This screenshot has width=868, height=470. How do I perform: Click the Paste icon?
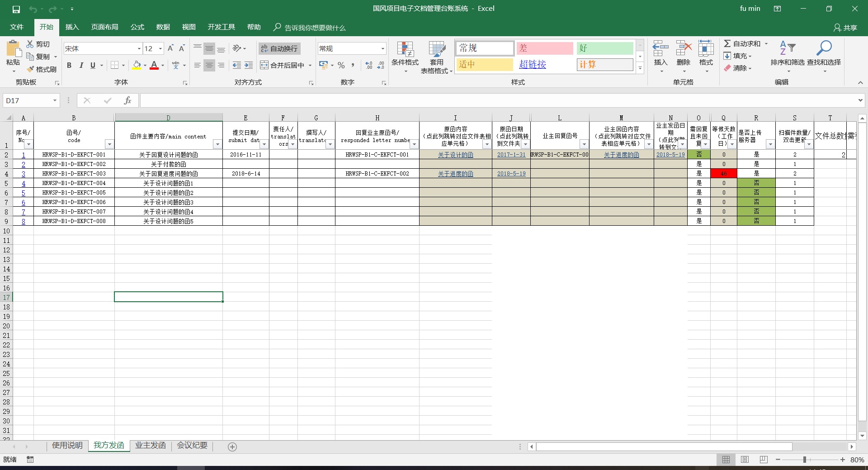pyautogui.click(x=13, y=49)
